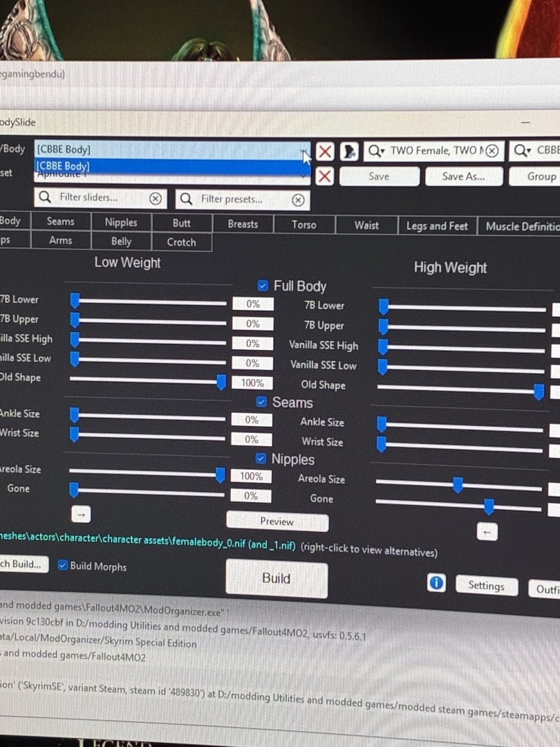Click red X beside Preset dropdown
Image resolution: width=560 pixels, height=747 pixels.
point(324,176)
